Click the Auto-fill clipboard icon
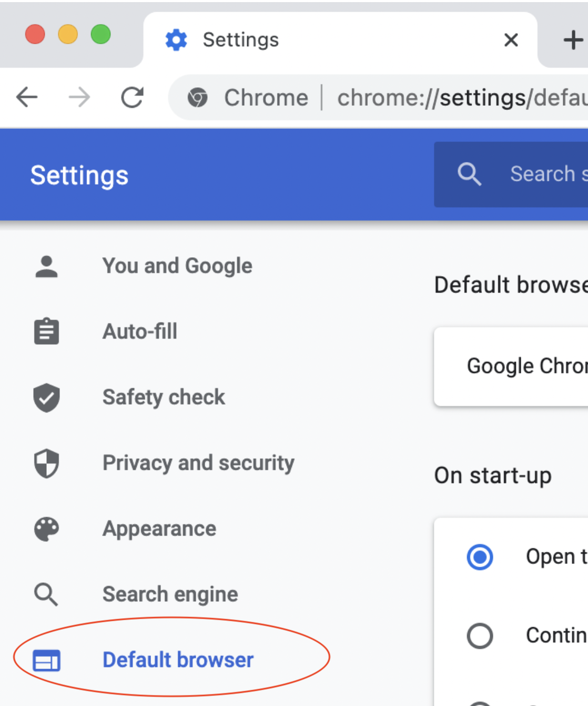Image resolution: width=588 pixels, height=706 pixels. click(46, 331)
